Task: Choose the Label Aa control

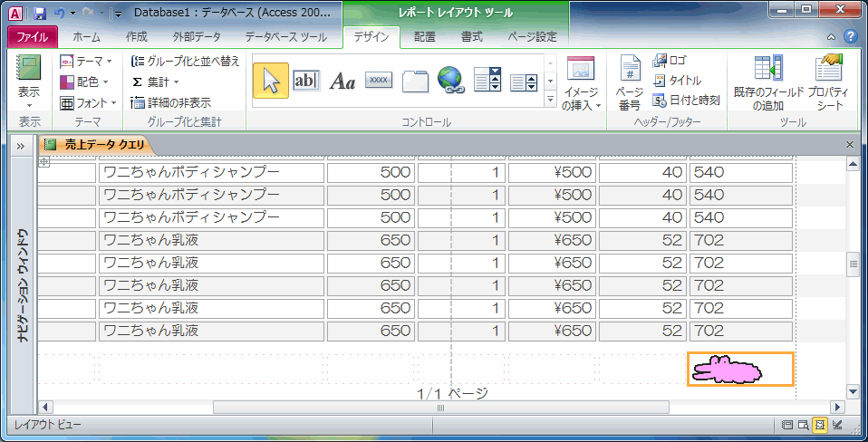Action: pyautogui.click(x=342, y=82)
